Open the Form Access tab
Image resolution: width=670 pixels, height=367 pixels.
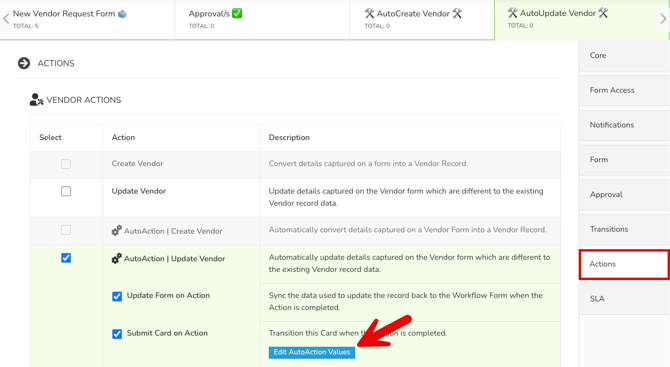(624, 90)
